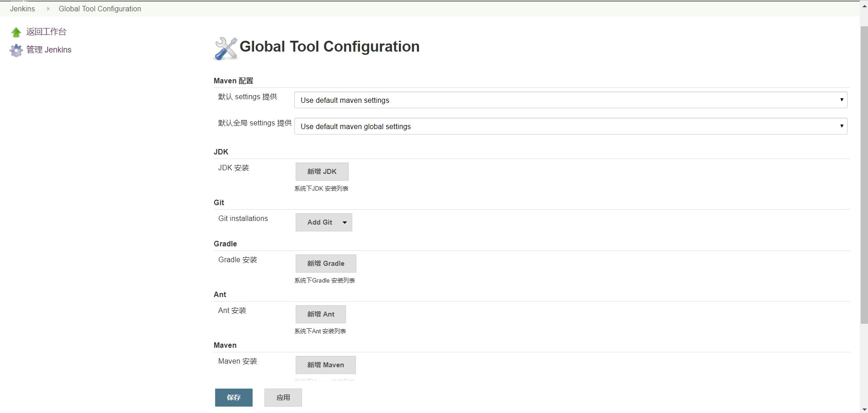Apply changes with 应用 button
Screen dimensions: 868x413
[x=283, y=398]
